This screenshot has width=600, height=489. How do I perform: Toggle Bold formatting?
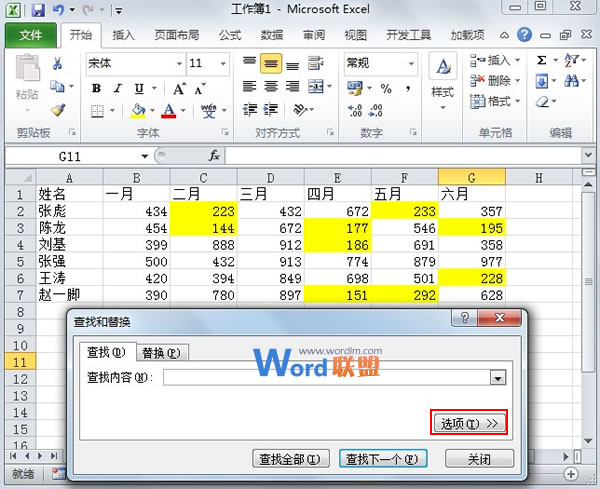tap(97, 88)
